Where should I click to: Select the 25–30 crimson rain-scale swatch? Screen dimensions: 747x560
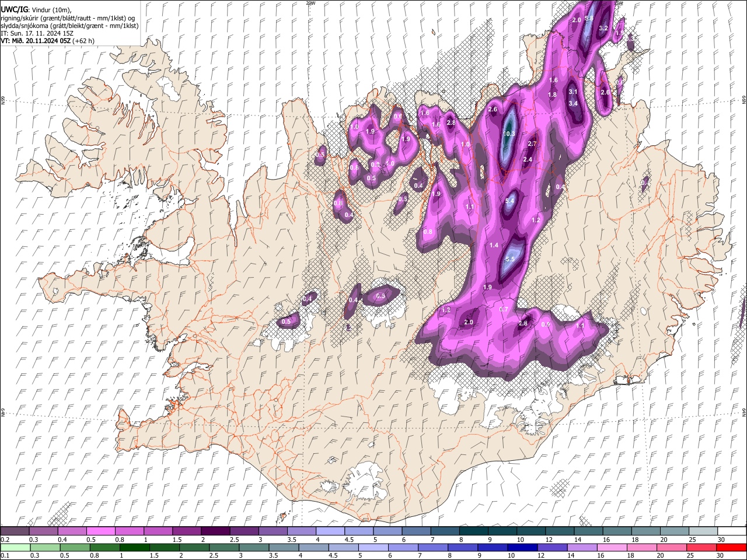click(x=701, y=547)
